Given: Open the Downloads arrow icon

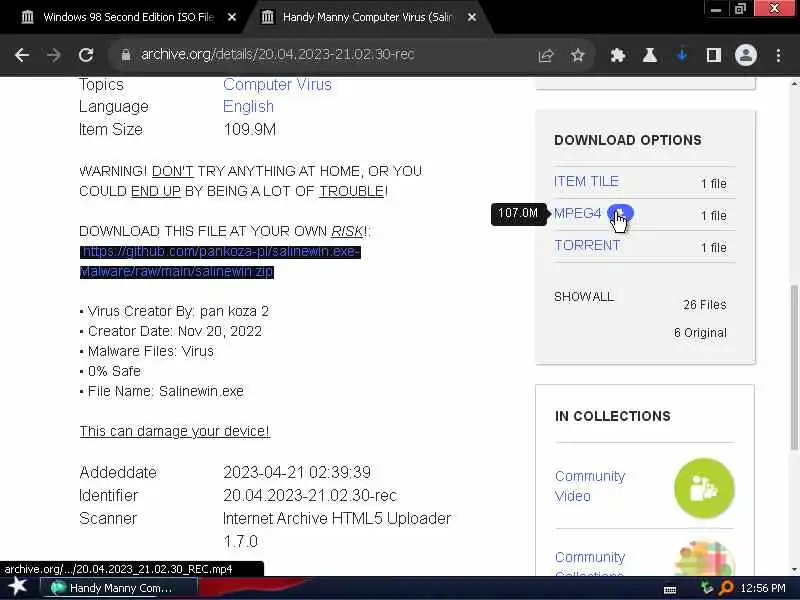Looking at the screenshot, I should click(x=682, y=55).
